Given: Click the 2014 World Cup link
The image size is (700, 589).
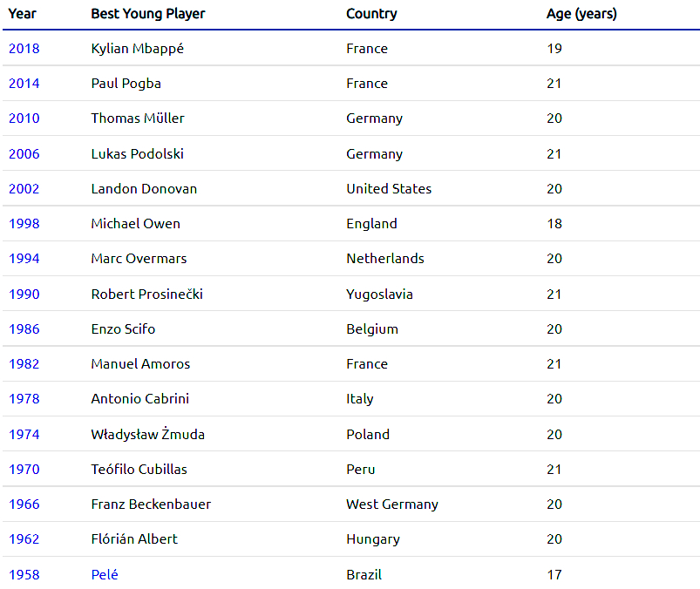Looking at the screenshot, I should tap(24, 84).
